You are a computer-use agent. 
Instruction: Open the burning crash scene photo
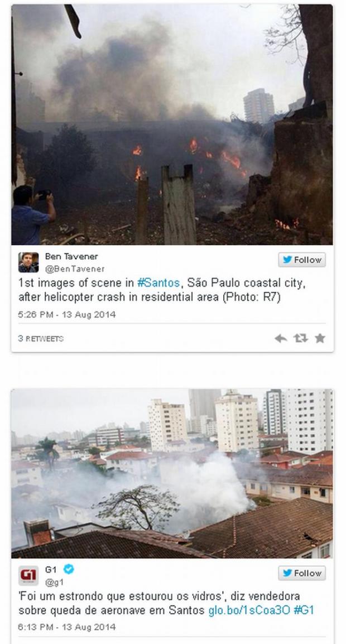pos(172,124)
